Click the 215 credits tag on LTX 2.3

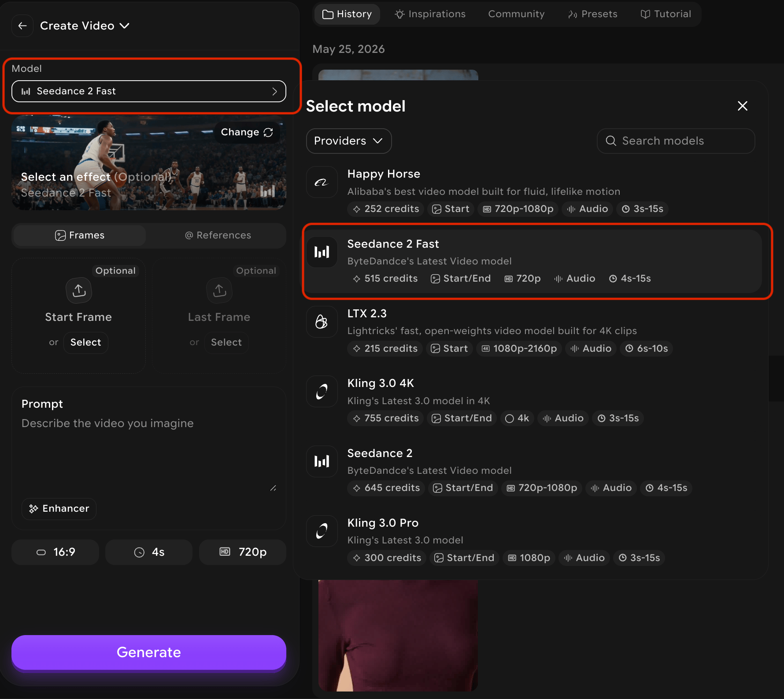(385, 349)
